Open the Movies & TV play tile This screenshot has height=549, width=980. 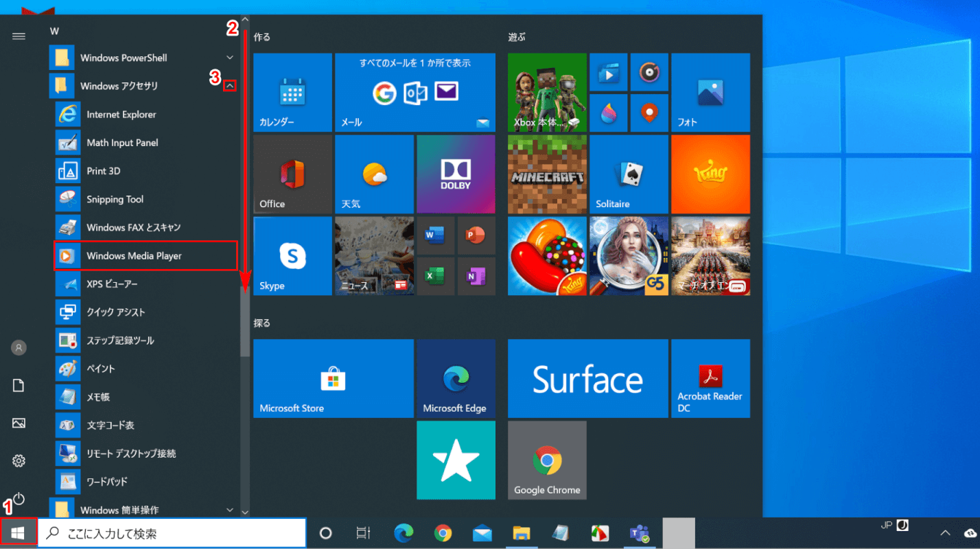[x=608, y=72]
